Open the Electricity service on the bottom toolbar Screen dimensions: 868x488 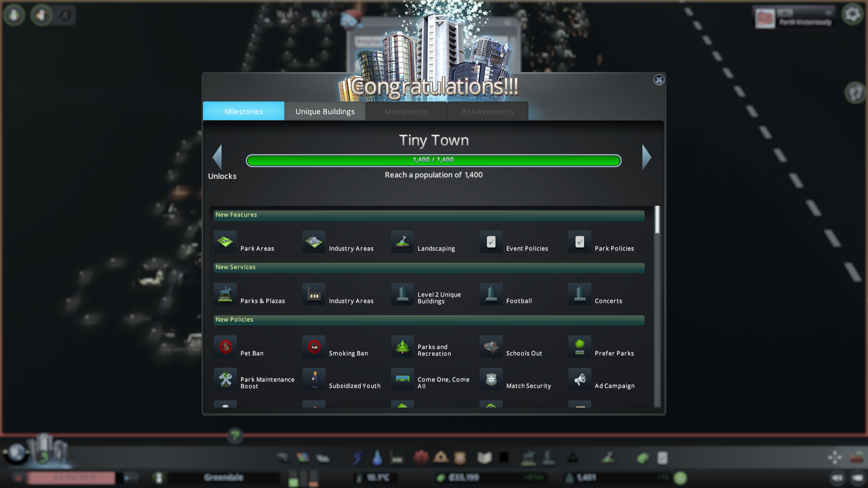coord(357,458)
